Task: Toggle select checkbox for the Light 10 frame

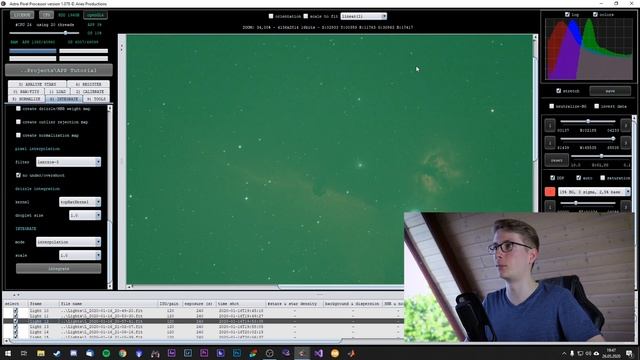Action: pos(16,311)
